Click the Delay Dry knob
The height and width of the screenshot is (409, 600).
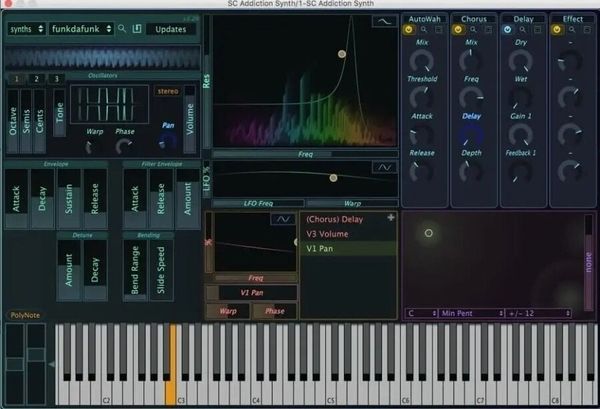pos(520,61)
